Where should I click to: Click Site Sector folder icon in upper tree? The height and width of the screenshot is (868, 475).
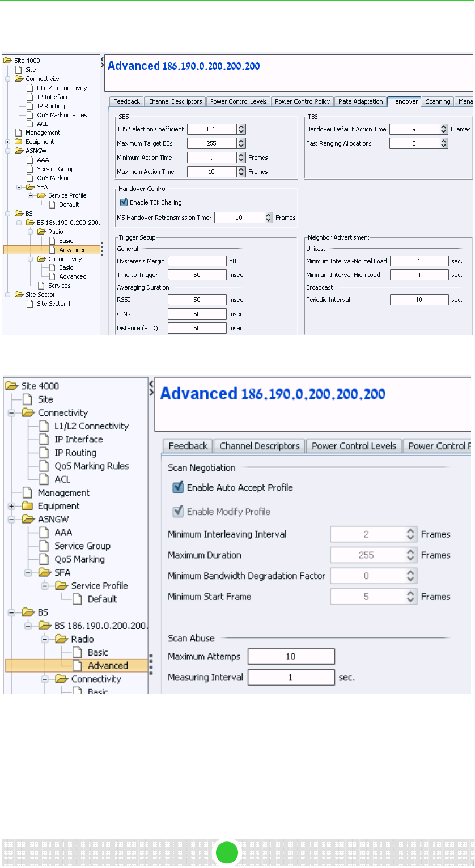19,295
